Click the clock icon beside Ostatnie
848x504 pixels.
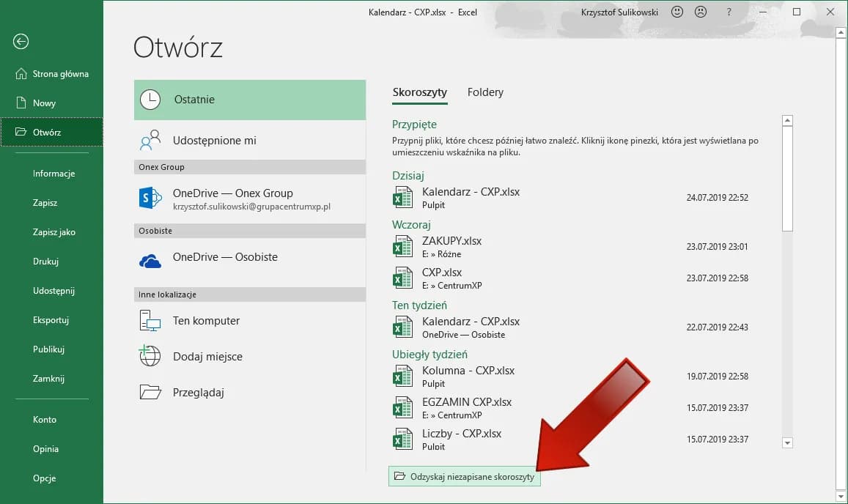[x=150, y=100]
